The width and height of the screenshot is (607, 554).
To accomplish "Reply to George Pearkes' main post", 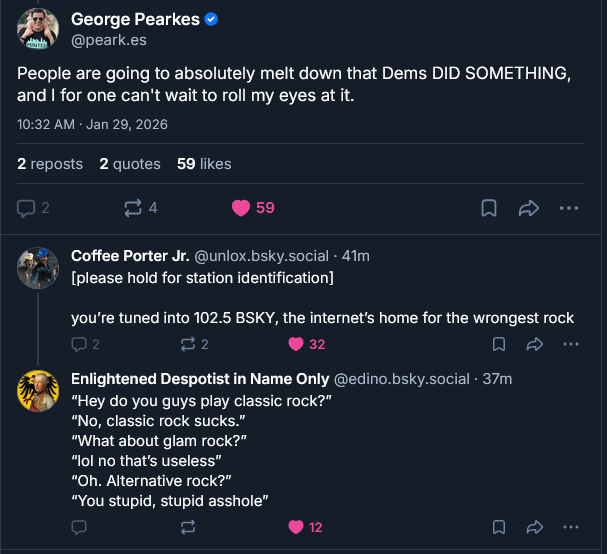I will pos(27,208).
